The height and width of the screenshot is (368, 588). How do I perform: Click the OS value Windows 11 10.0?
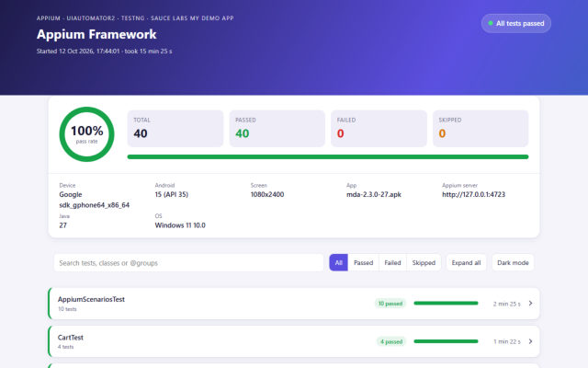[180, 225]
